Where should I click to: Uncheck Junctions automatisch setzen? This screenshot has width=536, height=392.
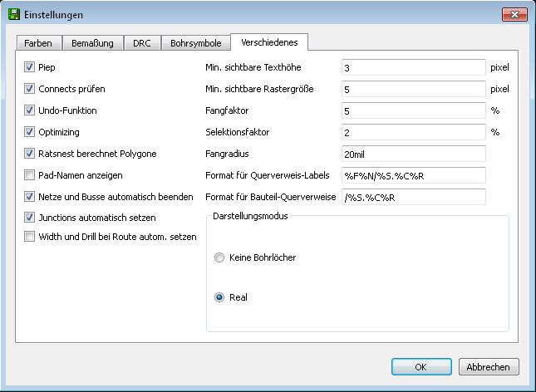[29, 217]
